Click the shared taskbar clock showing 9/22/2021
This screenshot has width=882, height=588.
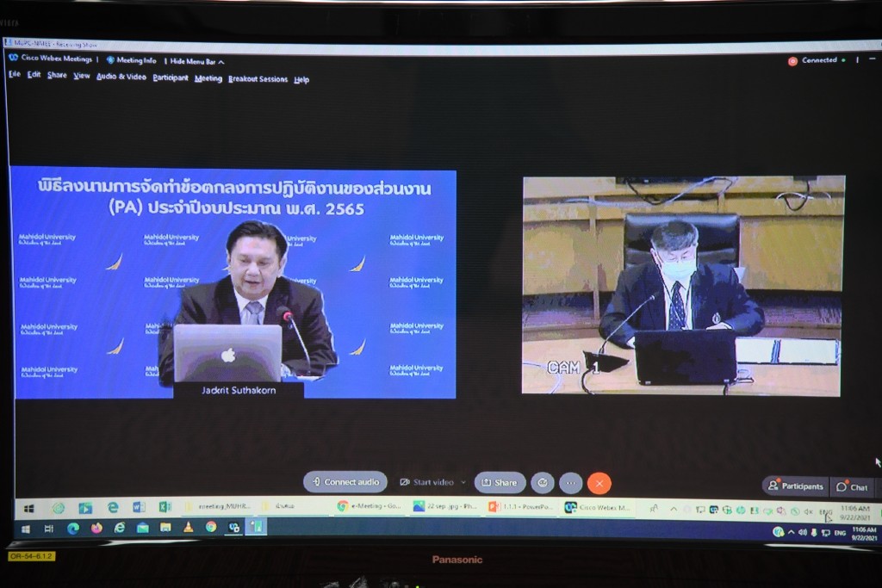point(855,513)
